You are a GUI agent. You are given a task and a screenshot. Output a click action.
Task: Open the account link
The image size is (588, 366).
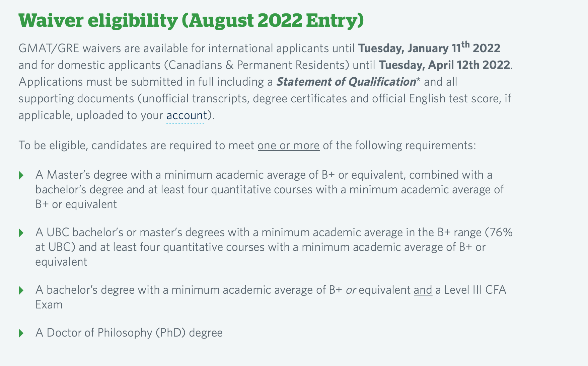187,115
